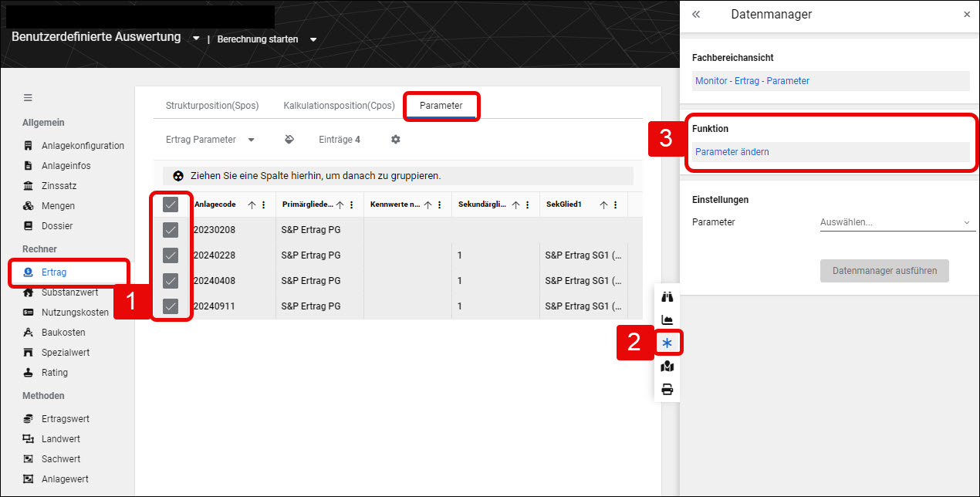Viewport: 980px width, 497px height.
Task: Collapse Datenmanager with double chevron icon
Action: click(696, 15)
